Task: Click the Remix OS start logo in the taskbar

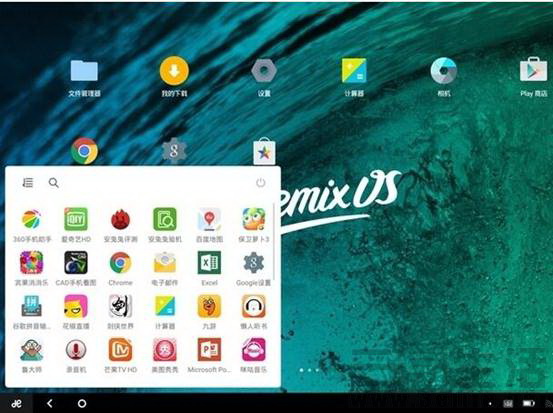Action: [x=16, y=403]
